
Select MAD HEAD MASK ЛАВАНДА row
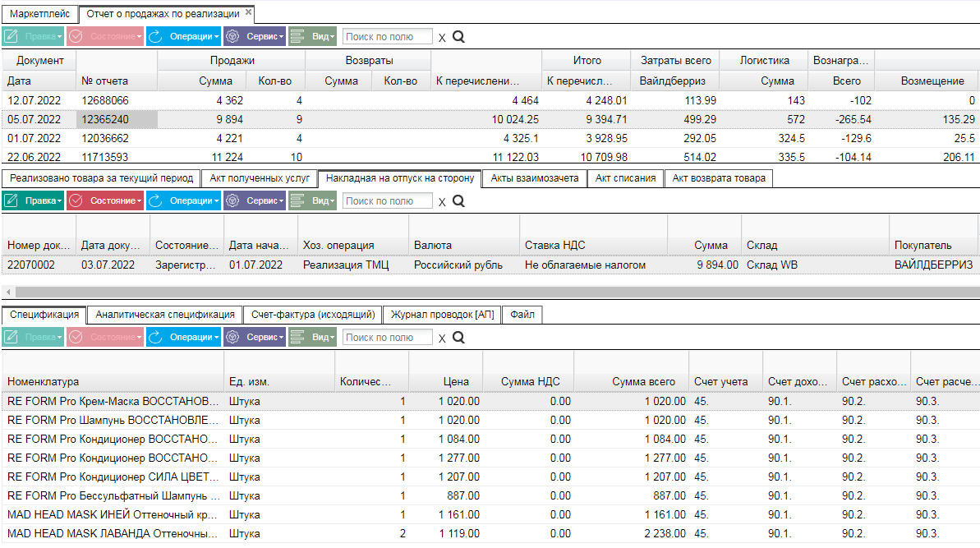click(490, 534)
